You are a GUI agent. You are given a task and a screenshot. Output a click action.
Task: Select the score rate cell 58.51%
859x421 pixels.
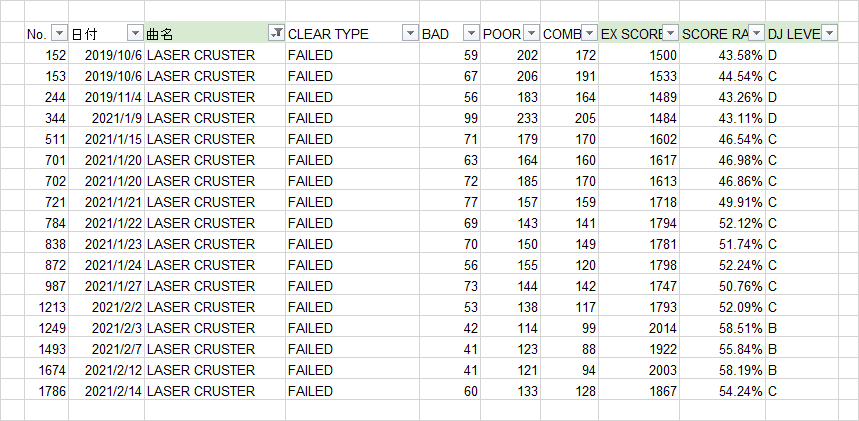723,328
